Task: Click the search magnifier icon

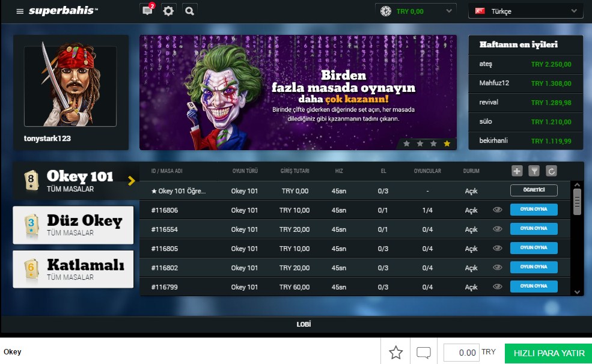Action: [189, 11]
